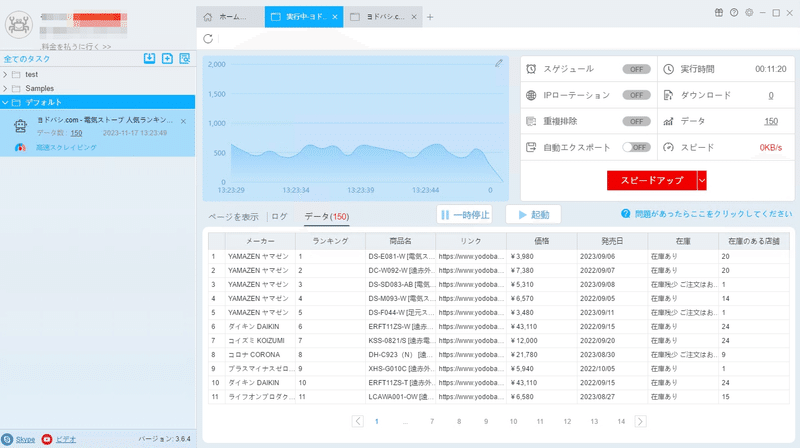800x448 pixels.
Task: Click the home icon in the home tab
Action: click(x=208, y=17)
